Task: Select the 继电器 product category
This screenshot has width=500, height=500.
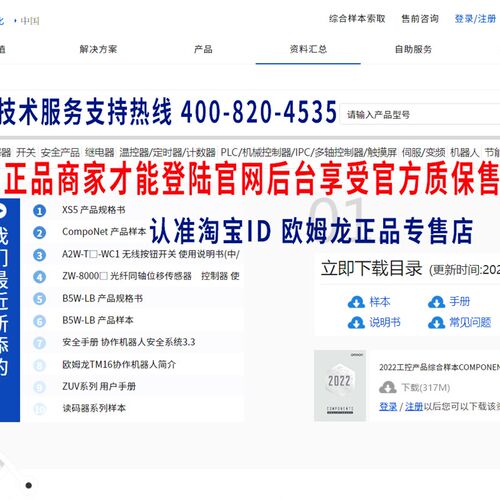Action: [100, 153]
